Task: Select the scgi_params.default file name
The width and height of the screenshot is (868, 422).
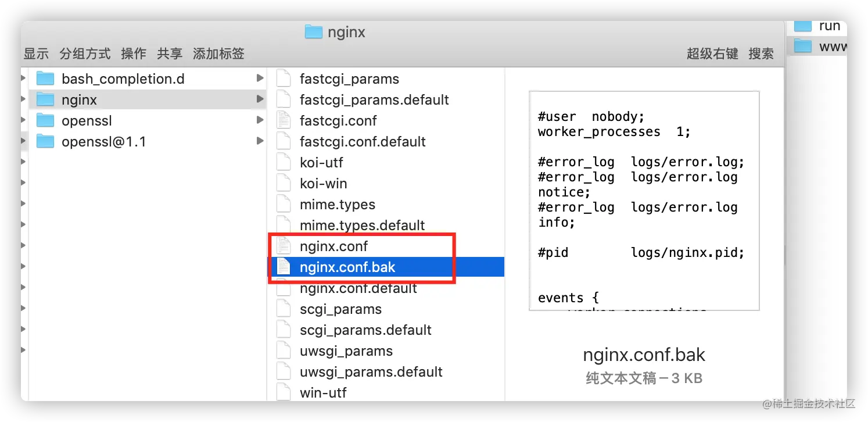Action: tap(365, 330)
